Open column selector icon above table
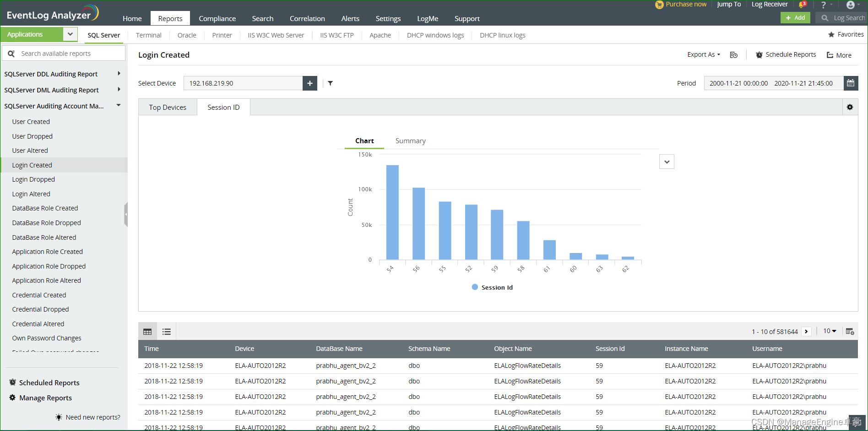 coord(850,331)
